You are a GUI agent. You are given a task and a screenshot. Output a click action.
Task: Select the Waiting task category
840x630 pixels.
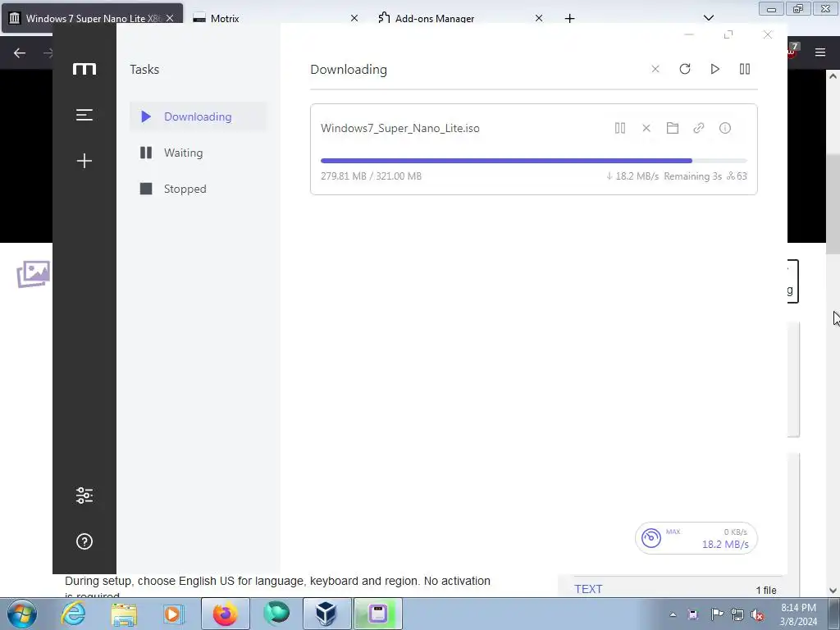199,153
